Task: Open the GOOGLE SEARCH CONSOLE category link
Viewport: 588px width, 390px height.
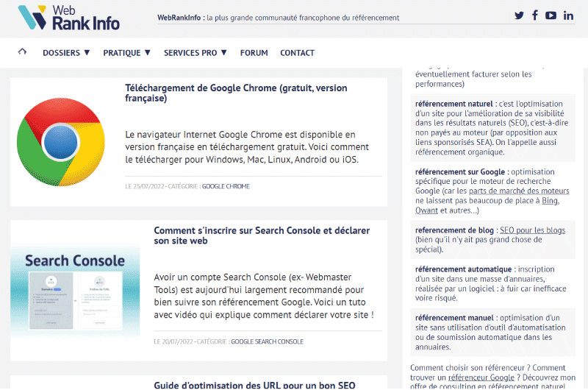Action: pyautogui.click(x=267, y=341)
